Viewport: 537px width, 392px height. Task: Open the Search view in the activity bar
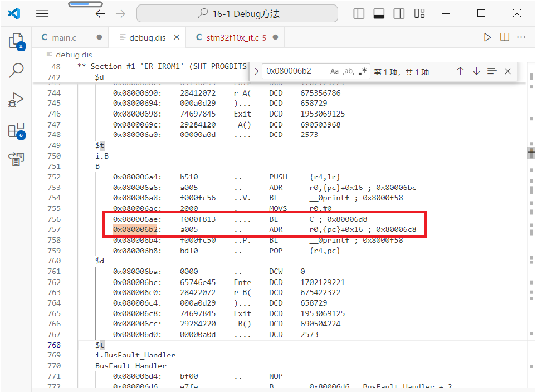(x=16, y=71)
